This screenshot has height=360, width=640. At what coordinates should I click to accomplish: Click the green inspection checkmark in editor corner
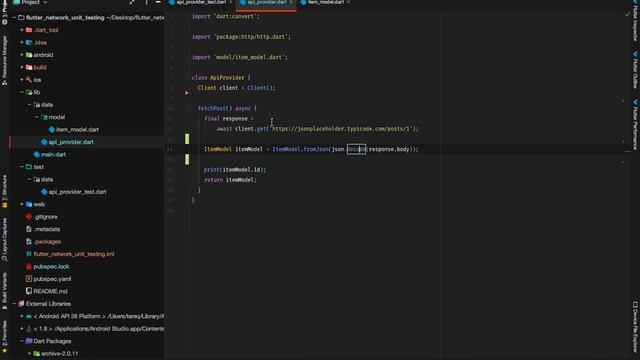(627, 14)
